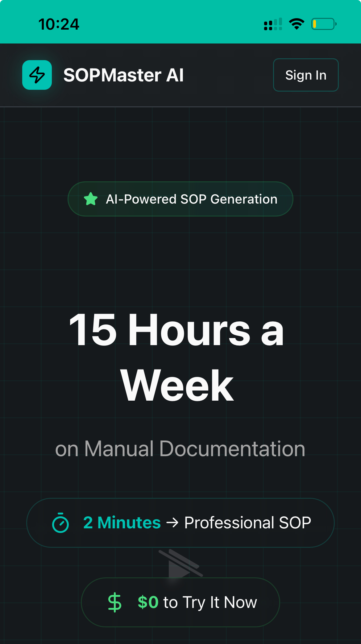Image resolution: width=361 pixels, height=644 pixels.
Task: Tap the 'on Manual Documentation' subheading
Action: click(180, 448)
